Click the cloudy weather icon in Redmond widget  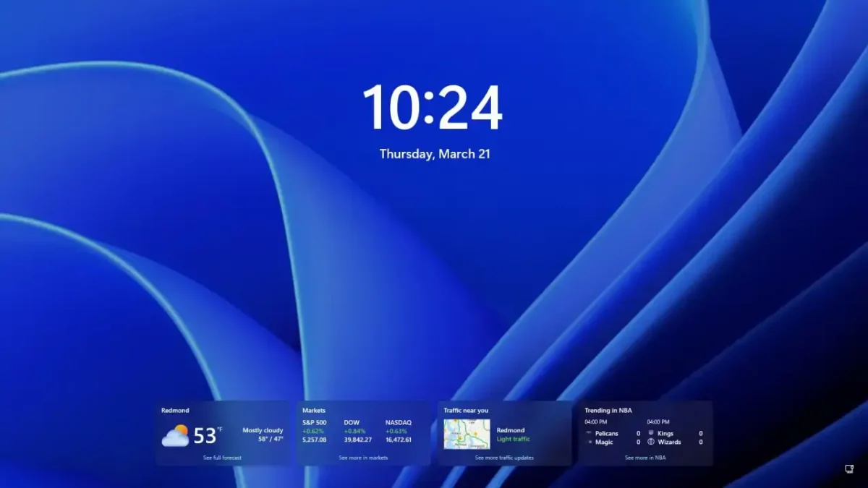(175, 435)
